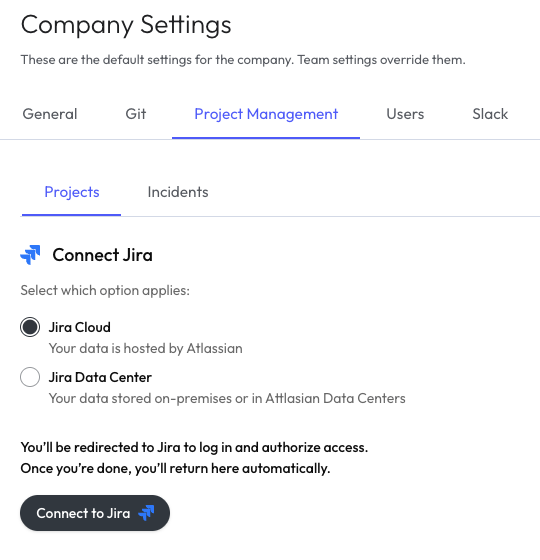Click the Connect Jira heading text
Viewport: 540px width, 560px height.
pyautogui.click(x=102, y=255)
